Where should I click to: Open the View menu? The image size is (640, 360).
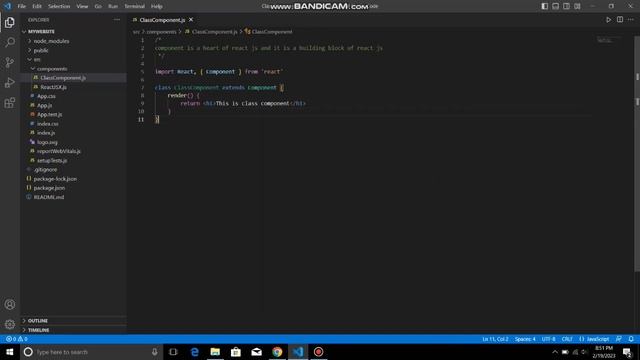82,6
